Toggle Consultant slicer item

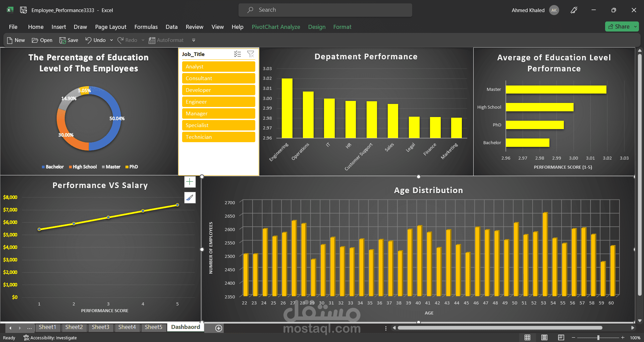point(219,78)
